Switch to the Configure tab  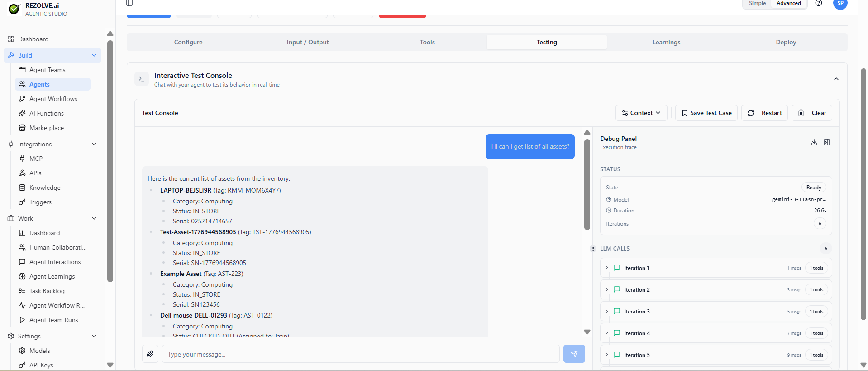188,42
